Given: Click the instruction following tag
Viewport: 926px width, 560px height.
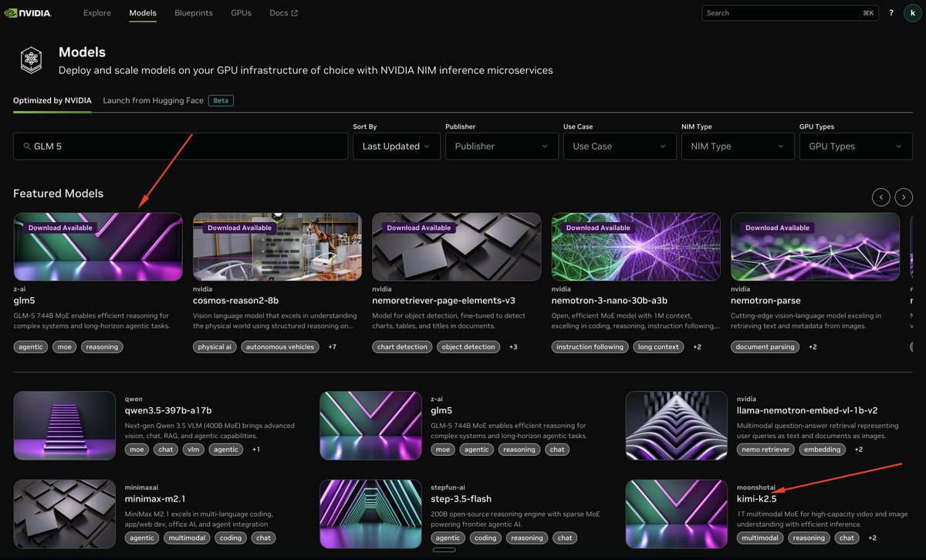Looking at the screenshot, I should [590, 347].
